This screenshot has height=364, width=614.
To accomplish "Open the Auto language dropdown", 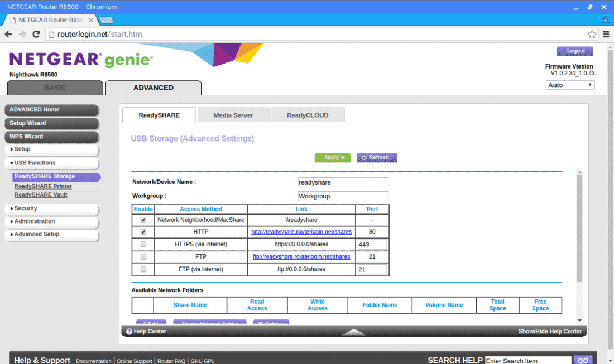I will 570,85.
